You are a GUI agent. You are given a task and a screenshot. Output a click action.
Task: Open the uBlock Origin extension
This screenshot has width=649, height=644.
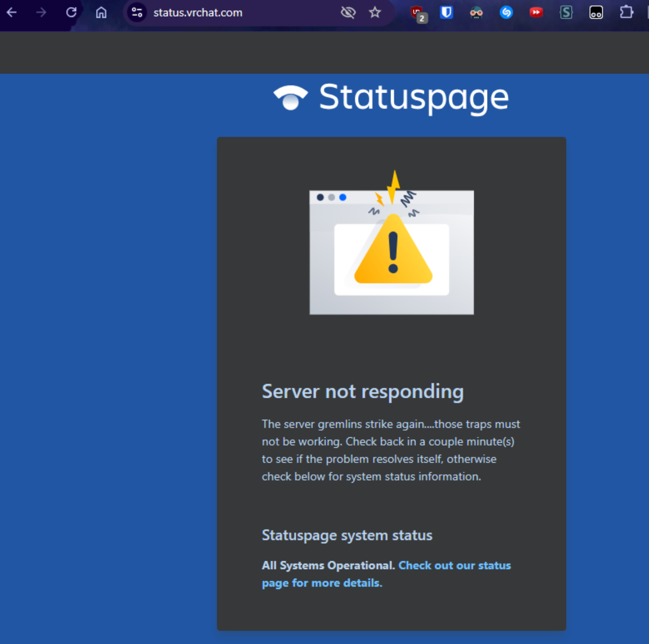coord(418,13)
